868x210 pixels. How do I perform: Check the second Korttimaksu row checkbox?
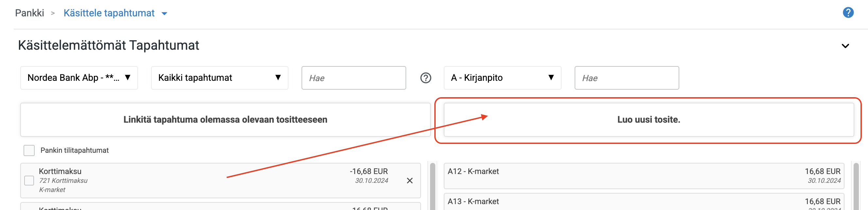point(29,208)
